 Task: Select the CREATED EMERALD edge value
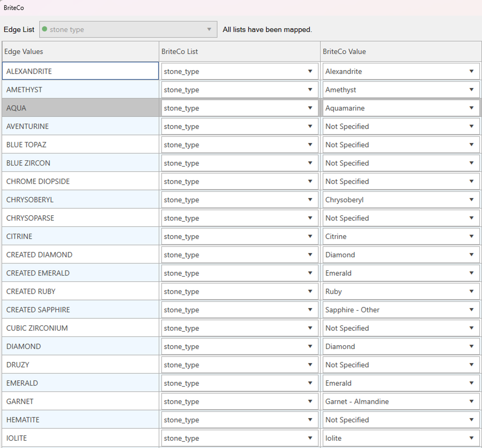pos(80,273)
